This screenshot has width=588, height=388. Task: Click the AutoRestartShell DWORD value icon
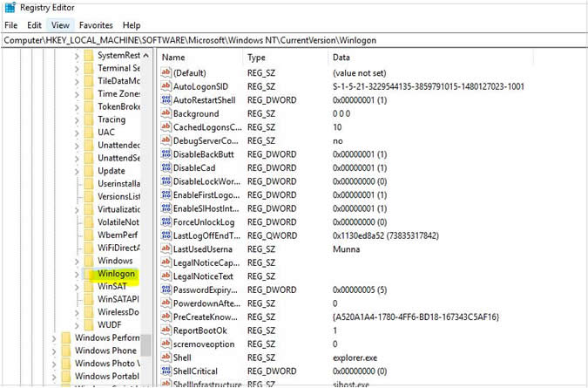(x=166, y=99)
